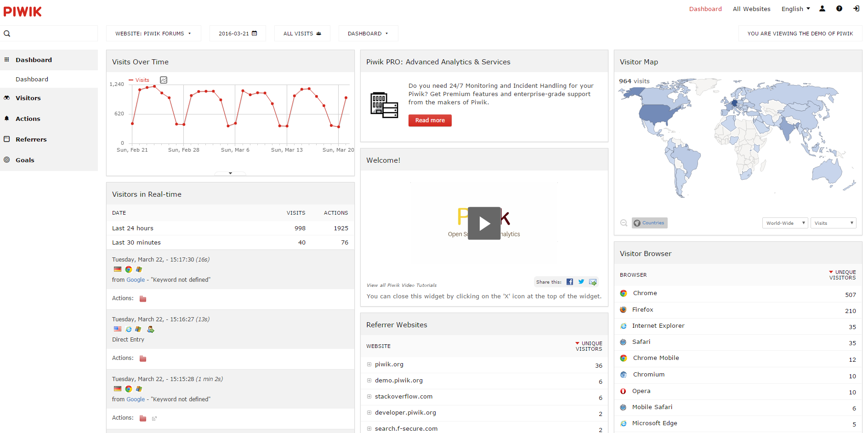Open the Visits metric dropdown on Visitor Map

tap(833, 223)
